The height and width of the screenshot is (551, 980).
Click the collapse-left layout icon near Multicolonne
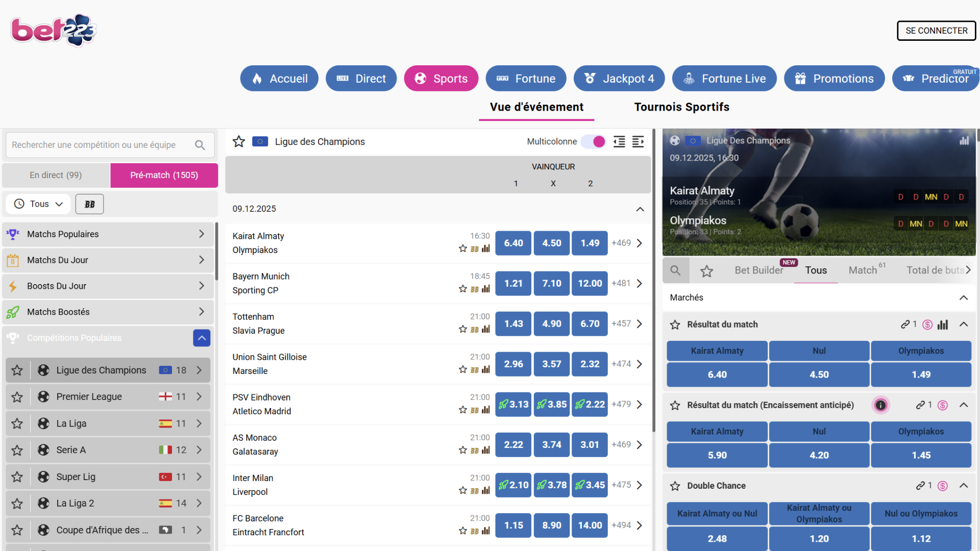click(619, 142)
